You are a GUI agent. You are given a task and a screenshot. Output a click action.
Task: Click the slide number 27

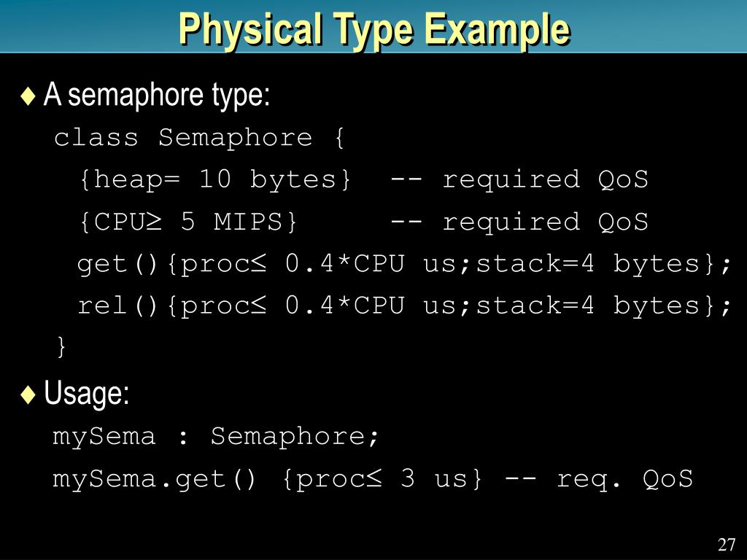(727, 544)
